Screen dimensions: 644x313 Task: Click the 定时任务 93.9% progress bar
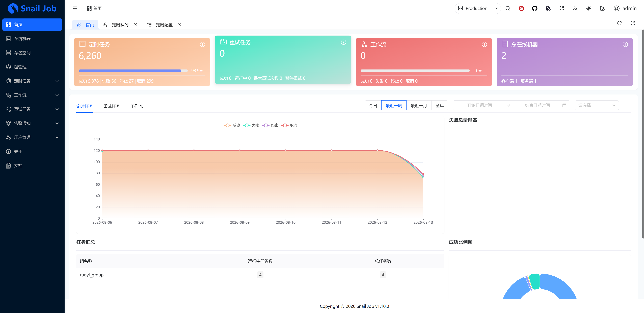pyautogui.click(x=133, y=71)
